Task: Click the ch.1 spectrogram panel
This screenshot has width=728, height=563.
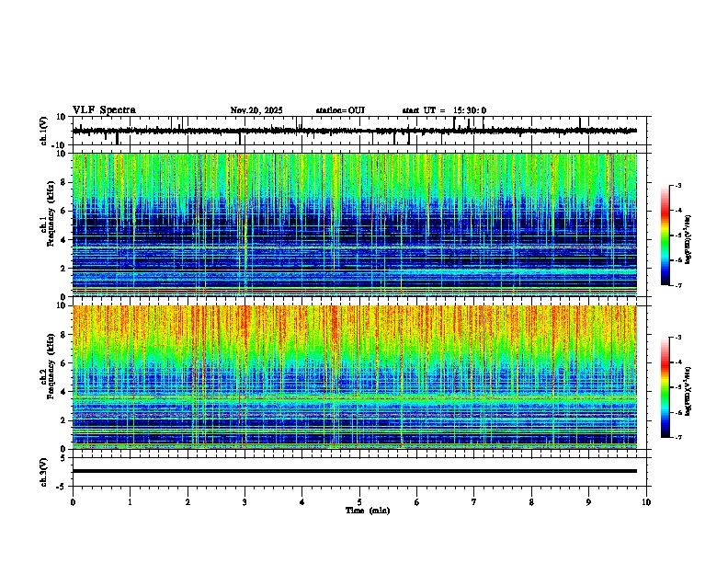Action: (355, 224)
